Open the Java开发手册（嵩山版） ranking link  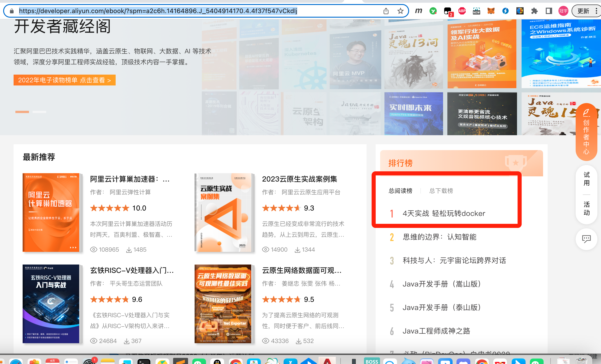click(x=442, y=284)
